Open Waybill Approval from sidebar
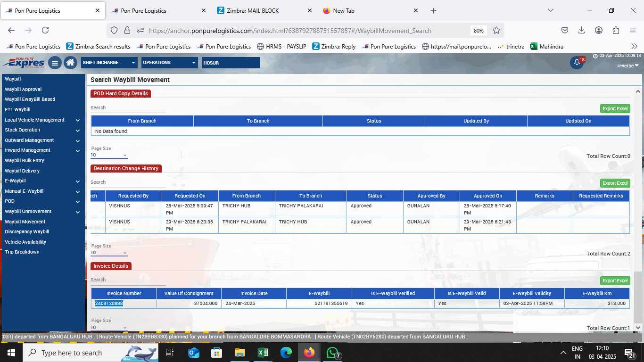Image resolution: width=644 pixels, height=362 pixels. click(x=23, y=90)
